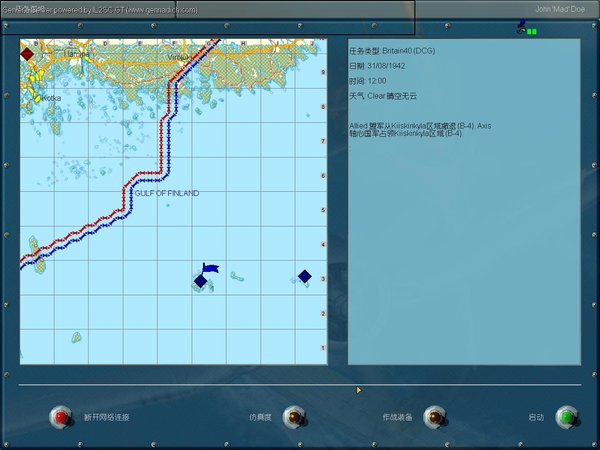Click the GULF OF FINLAND map label

point(166,193)
